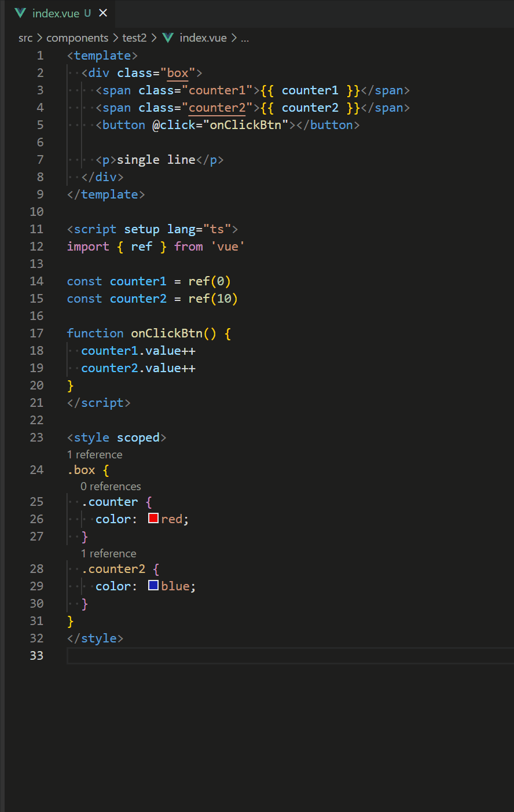Click class value "box" on line 2
This screenshot has width=514, height=812.
coord(178,73)
